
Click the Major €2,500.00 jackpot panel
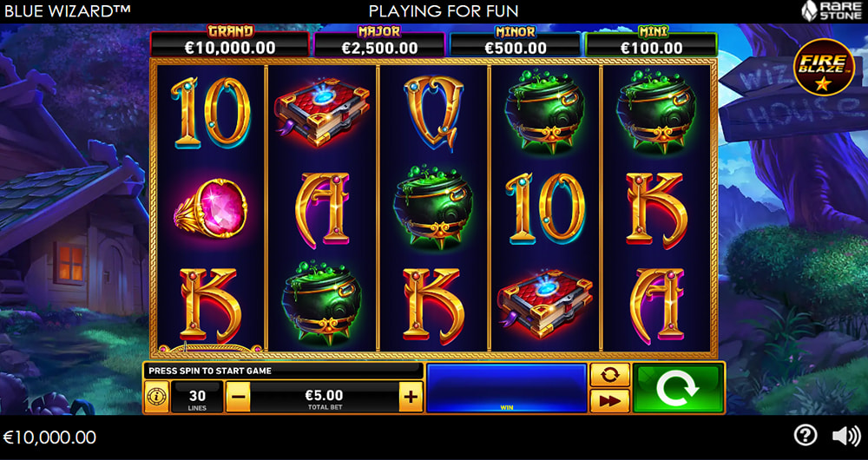pyautogui.click(x=379, y=43)
